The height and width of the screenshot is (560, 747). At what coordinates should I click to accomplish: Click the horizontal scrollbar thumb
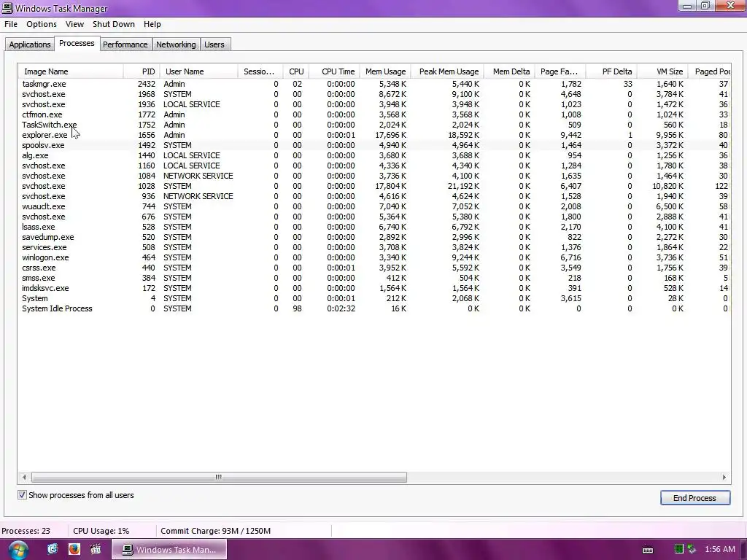pyautogui.click(x=219, y=477)
